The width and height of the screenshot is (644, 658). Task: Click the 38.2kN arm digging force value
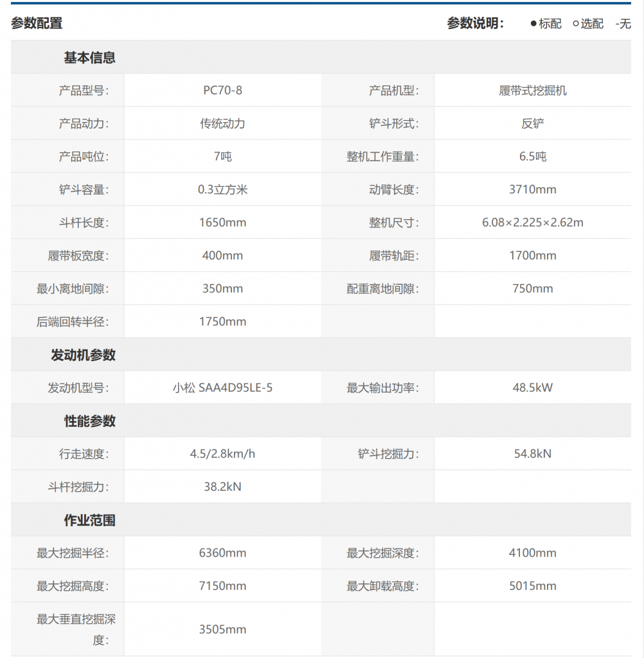pos(222,487)
